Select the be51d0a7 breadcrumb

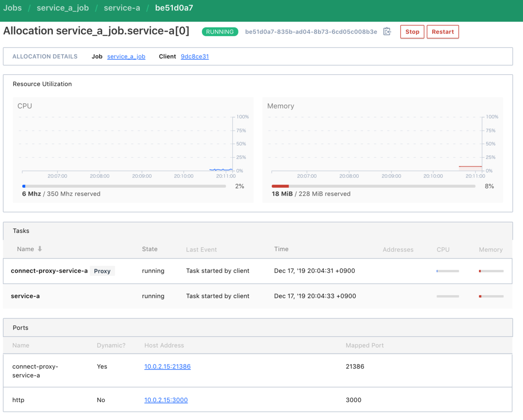coord(174,8)
